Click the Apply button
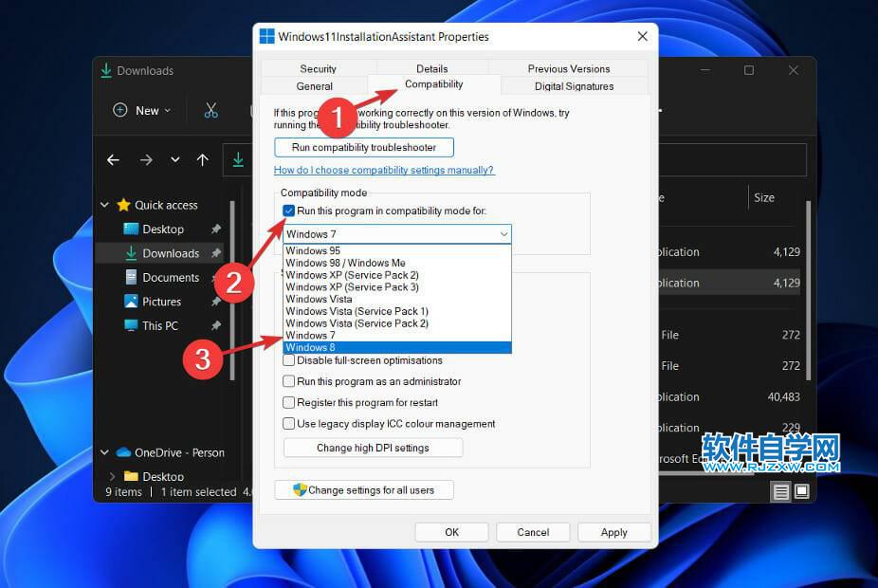The width and height of the screenshot is (878, 588). click(614, 532)
